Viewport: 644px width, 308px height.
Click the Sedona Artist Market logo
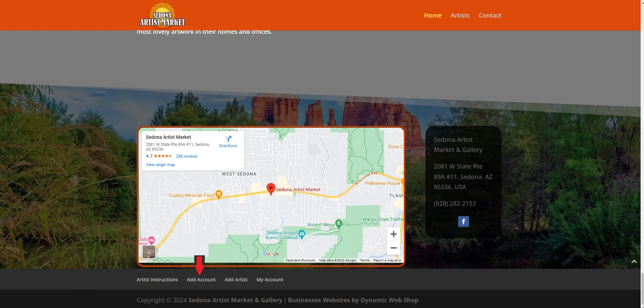(163, 15)
